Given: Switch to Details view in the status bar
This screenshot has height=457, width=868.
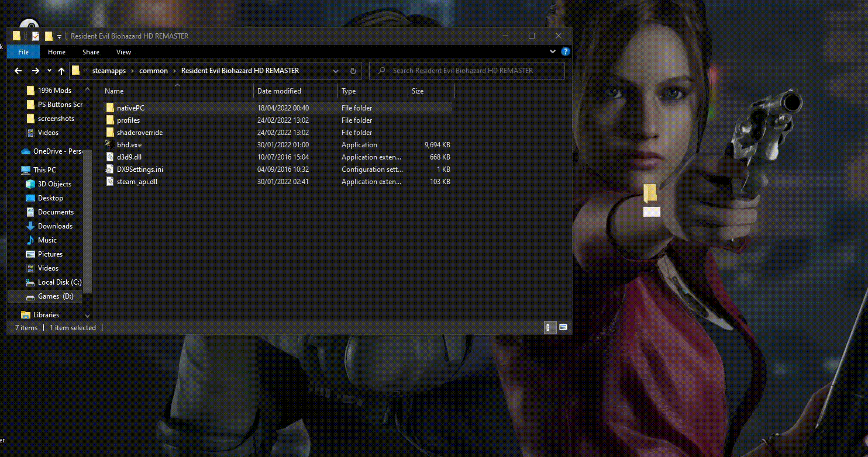Looking at the screenshot, I should click(551, 328).
